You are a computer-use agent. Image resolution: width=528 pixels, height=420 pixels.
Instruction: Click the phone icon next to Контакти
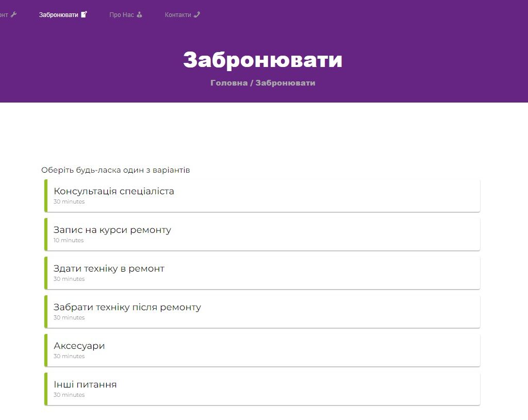click(x=196, y=14)
